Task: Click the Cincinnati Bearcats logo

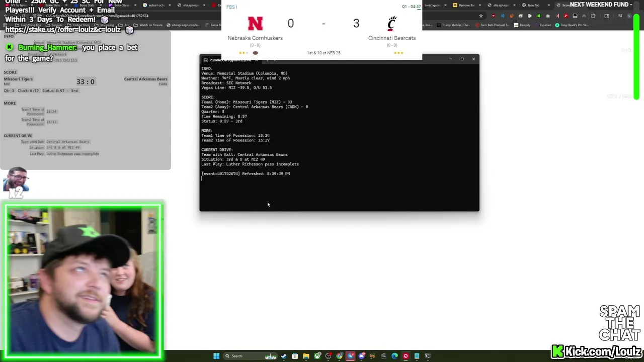Action: (392, 23)
